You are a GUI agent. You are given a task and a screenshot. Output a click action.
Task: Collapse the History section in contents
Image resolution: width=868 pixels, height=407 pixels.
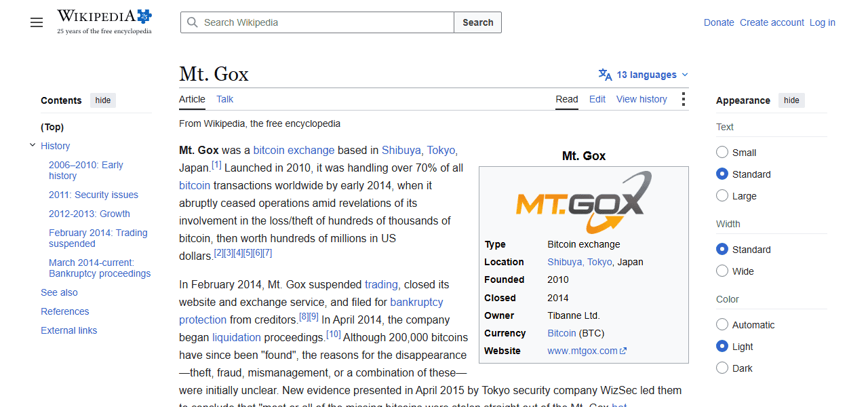pyautogui.click(x=32, y=145)
